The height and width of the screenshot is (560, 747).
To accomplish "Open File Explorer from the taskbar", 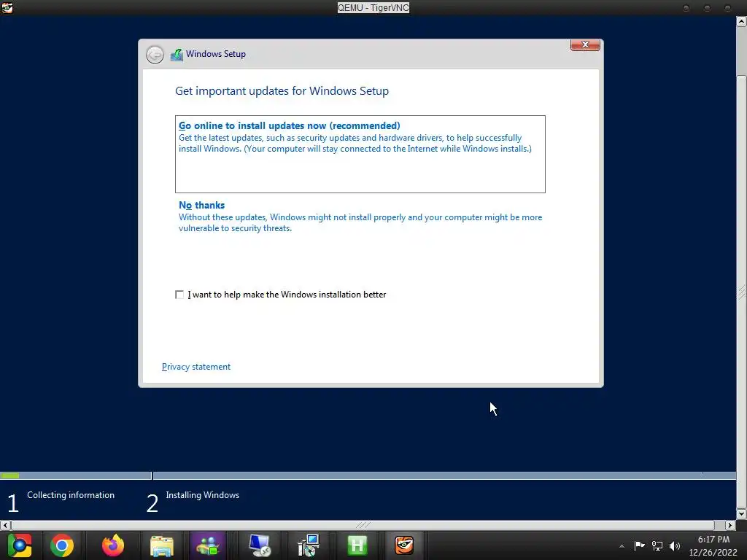I will 162,545.
